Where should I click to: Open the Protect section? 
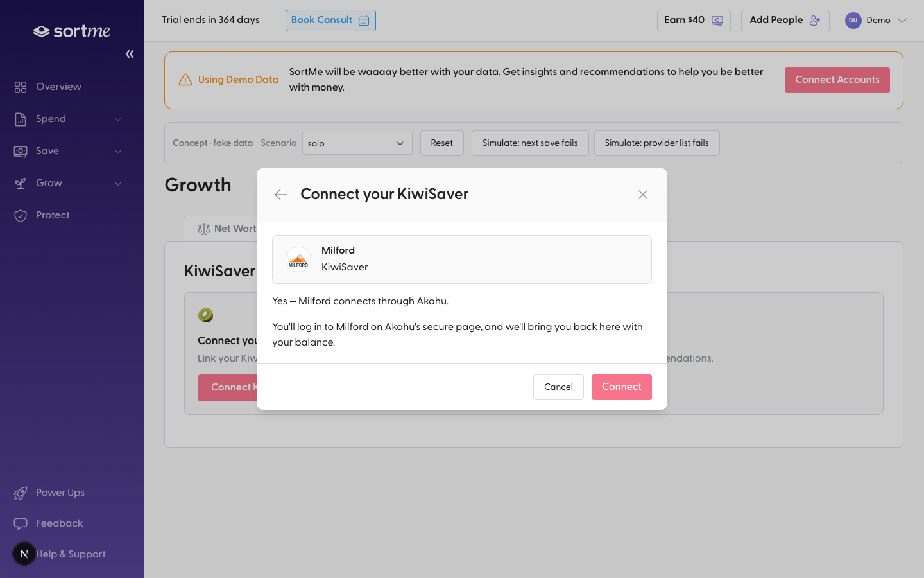[x=53, y=215]
